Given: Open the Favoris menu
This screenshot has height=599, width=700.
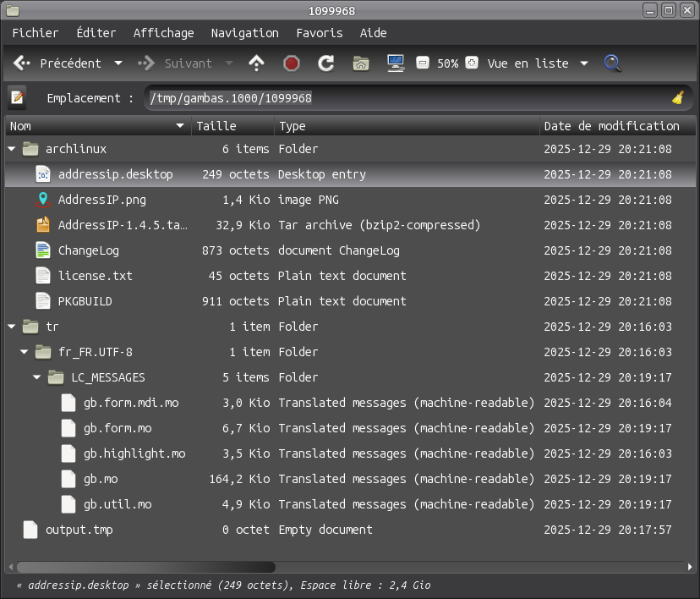Looking at the screenshot, I should click(x=319, y=33).
